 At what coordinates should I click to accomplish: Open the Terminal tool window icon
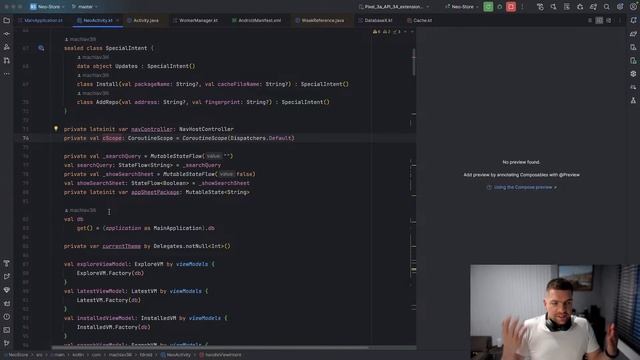pyautogui.click(x=7, y=330)
